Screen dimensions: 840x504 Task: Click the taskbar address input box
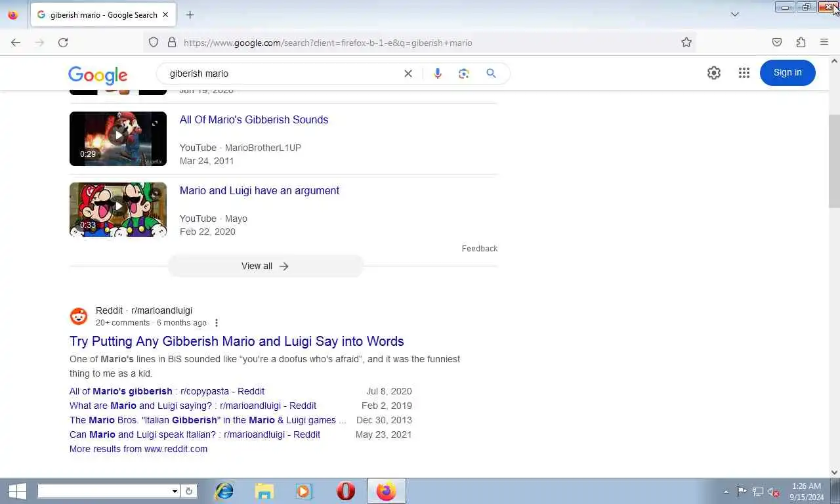coord(104,491)
